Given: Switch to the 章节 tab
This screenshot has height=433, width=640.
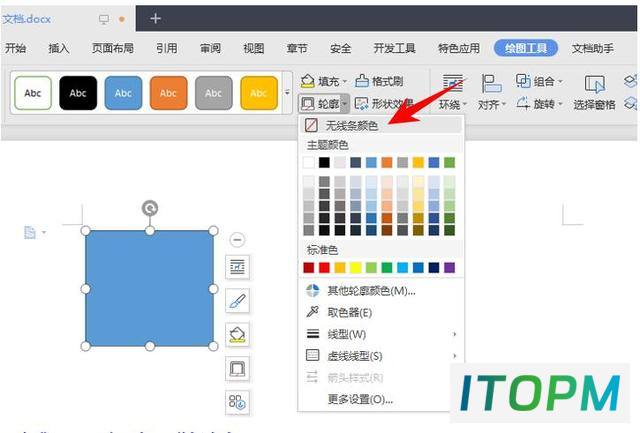Looking at the screenshot, I should pyautogui.click(x=297, y=48).
